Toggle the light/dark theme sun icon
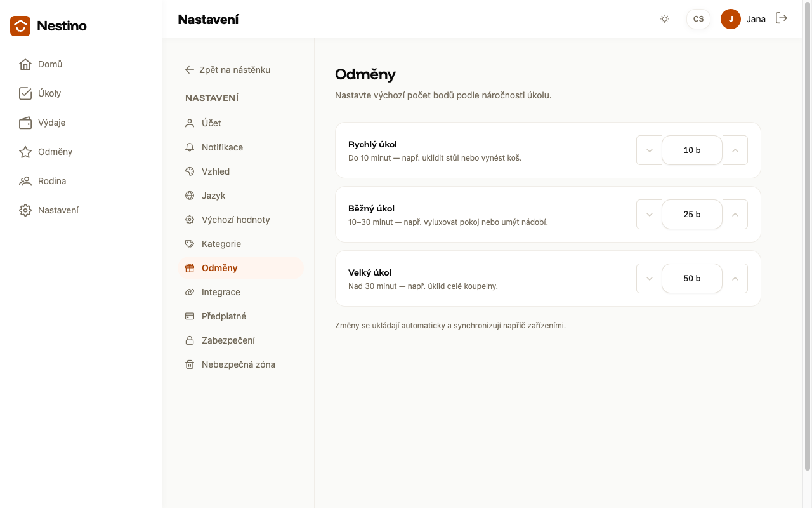The image size is (812, 508). 665,19
